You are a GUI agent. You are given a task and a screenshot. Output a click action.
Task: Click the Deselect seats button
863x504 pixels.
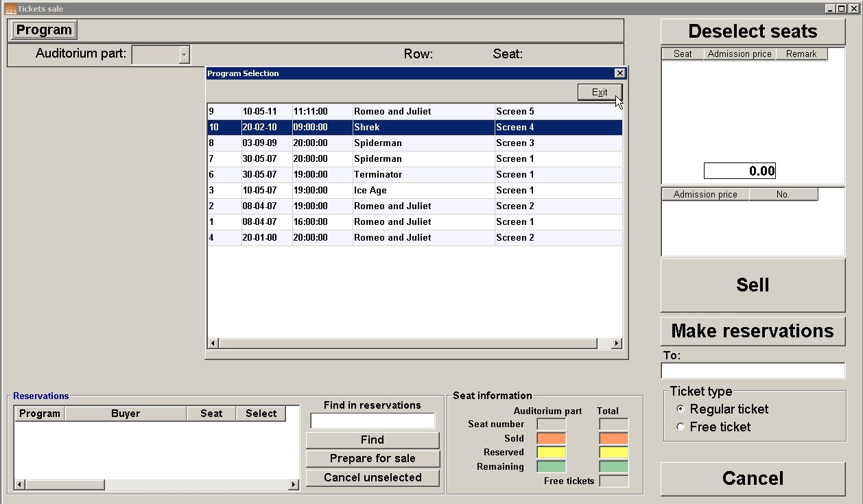click(x=753, y=32)
